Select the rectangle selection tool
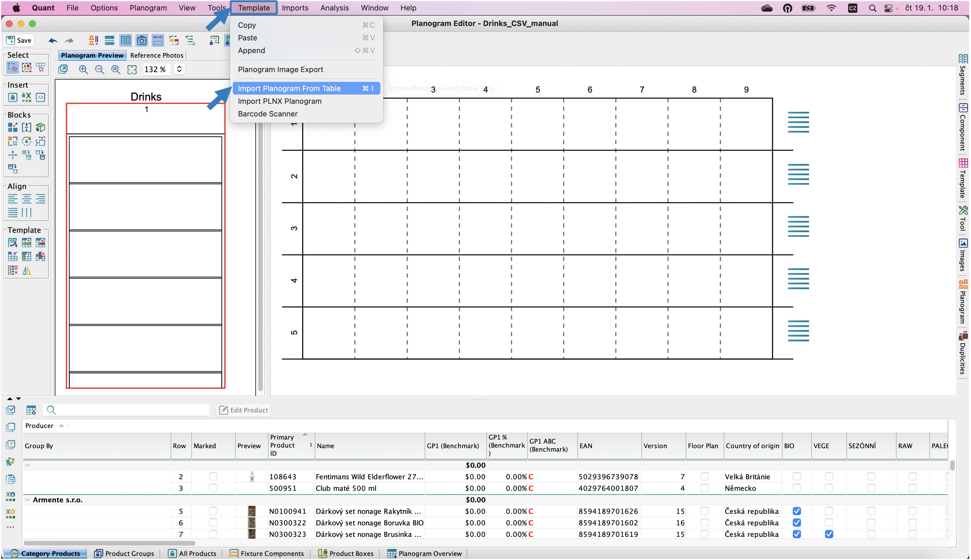 (x=12, y=68)
